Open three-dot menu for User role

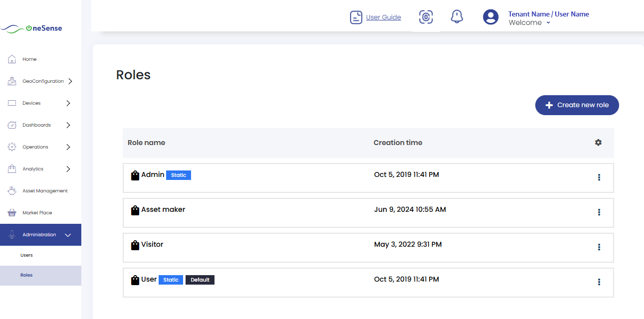click(x=599, y=282)
